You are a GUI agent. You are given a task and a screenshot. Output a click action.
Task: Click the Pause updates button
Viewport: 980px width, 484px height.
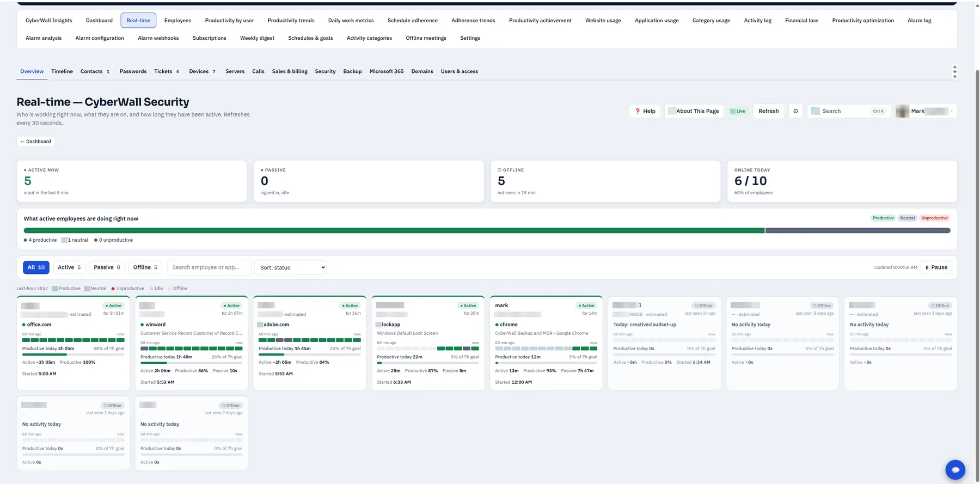936,267
